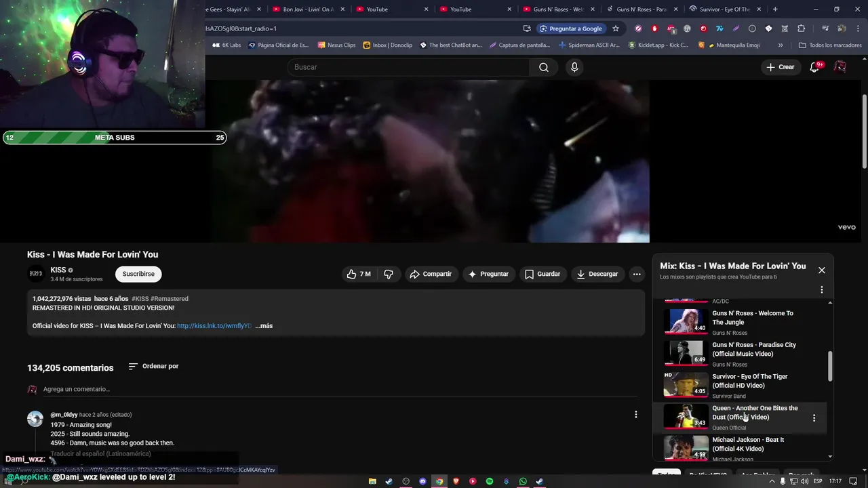Click the ESP language indicator in taskbar
868x488 pixels.
818,481
